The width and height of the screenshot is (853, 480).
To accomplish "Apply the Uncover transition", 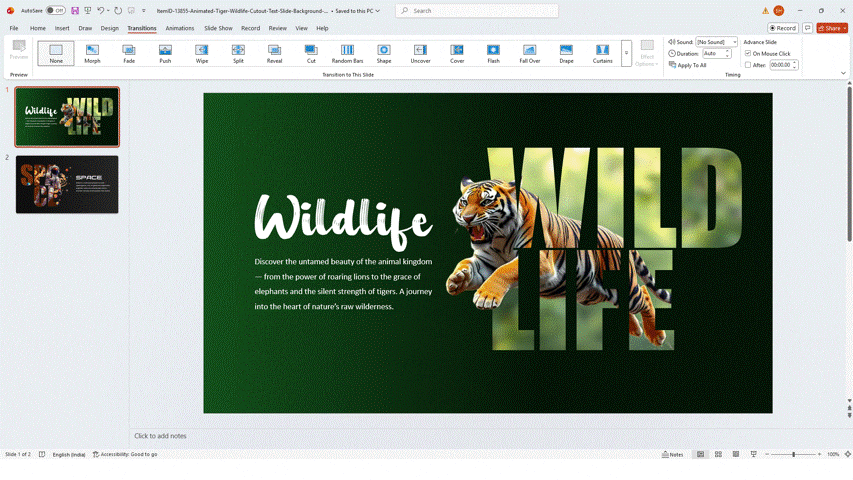I will tap(421, 53).
